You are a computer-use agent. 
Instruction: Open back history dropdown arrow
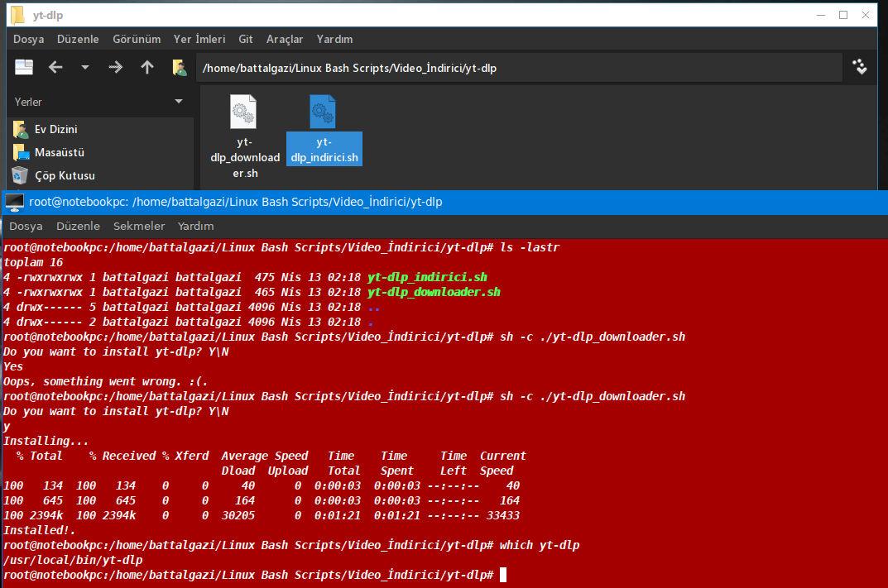85,67
